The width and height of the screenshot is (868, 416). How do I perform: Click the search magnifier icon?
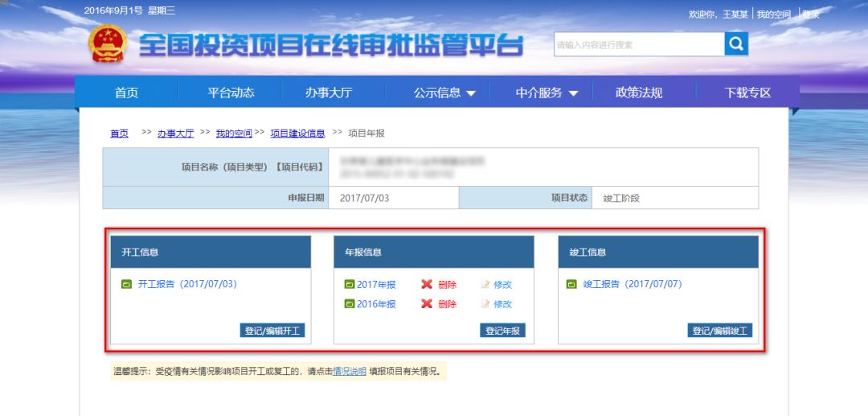pos(735,44)
